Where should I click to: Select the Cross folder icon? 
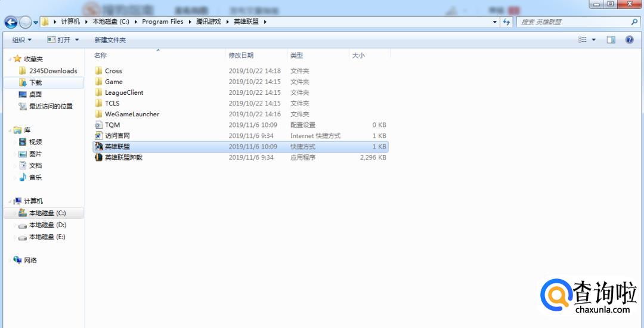98,70
